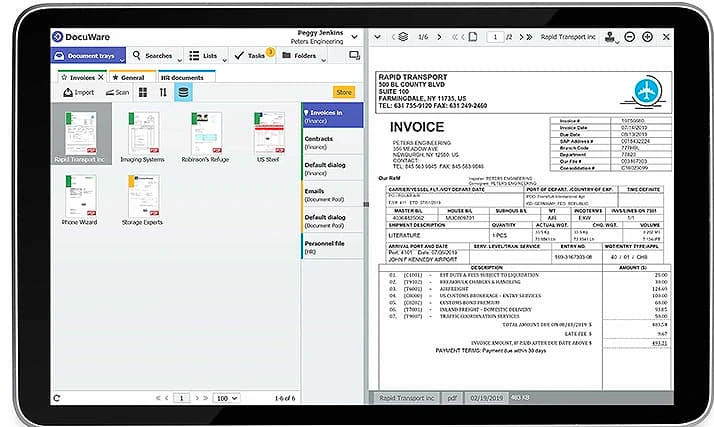Viewport: 714px width, 427px height.
Task: Go to last page of tray list
Action: point(205,398)
